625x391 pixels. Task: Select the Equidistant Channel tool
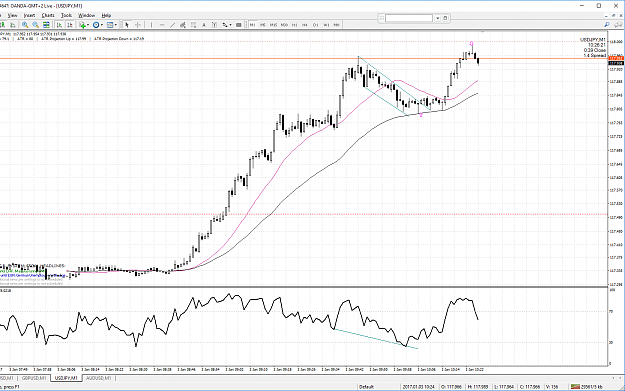183,25
